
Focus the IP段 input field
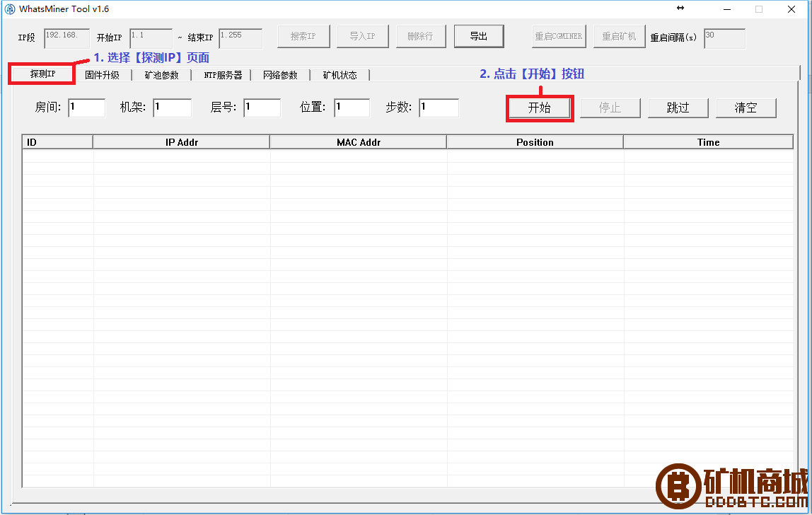click(66, 38)
